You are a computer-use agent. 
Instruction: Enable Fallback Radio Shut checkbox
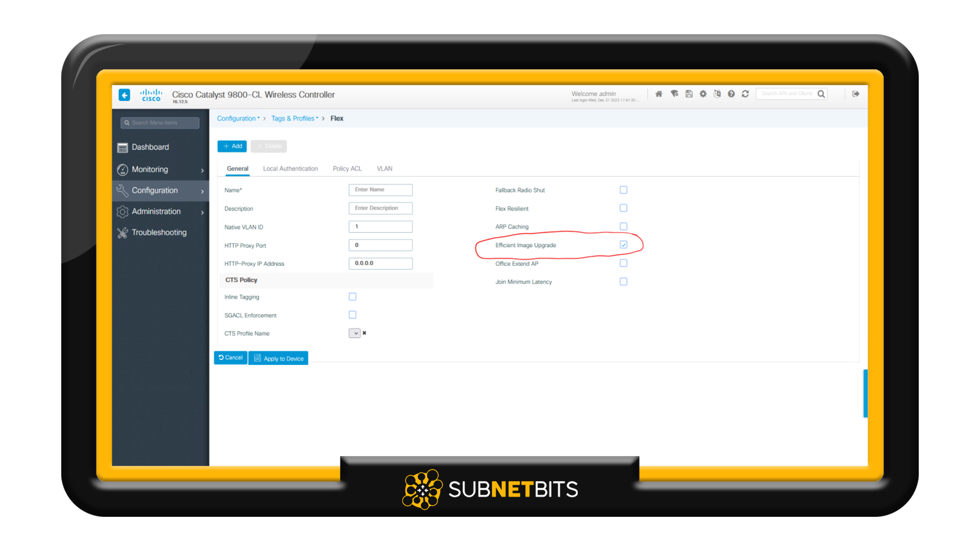(623, 190)
